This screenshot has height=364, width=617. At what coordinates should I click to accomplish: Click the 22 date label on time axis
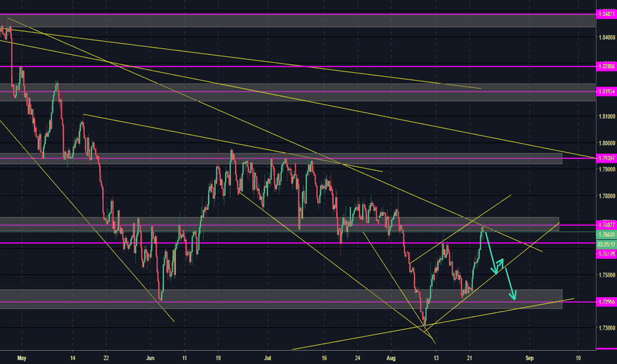(x=106, y=358)
